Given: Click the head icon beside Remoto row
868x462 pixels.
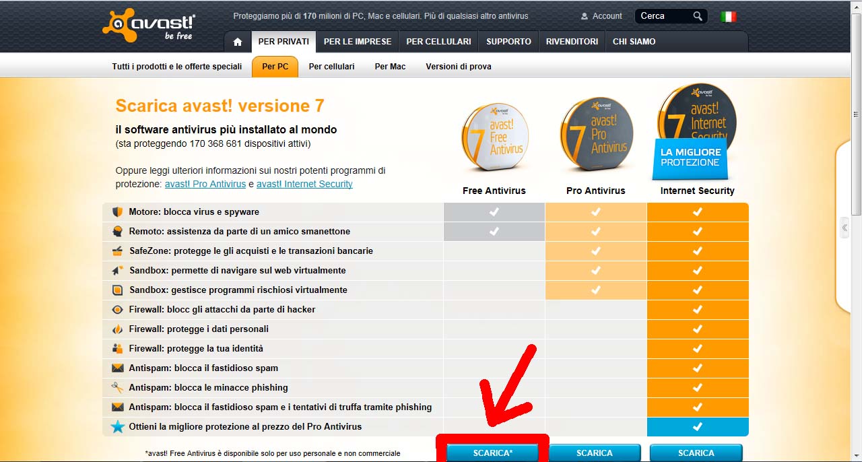Looking at the screenshot, I should point(117,232).
